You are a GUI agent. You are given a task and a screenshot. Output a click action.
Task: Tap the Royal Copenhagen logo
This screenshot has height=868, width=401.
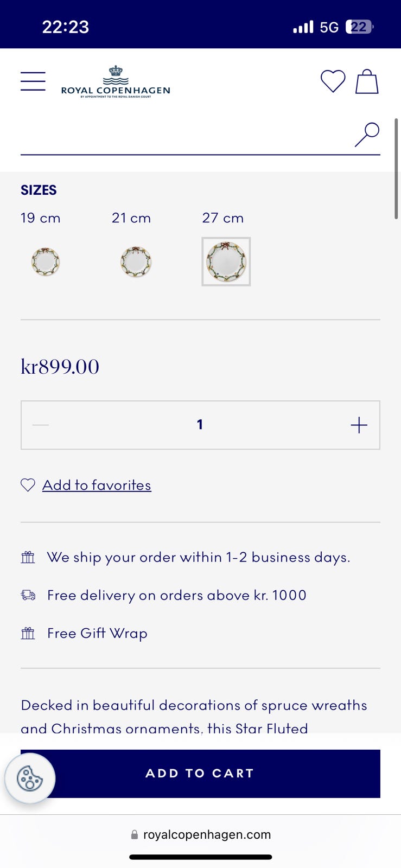tap(116, 81)
